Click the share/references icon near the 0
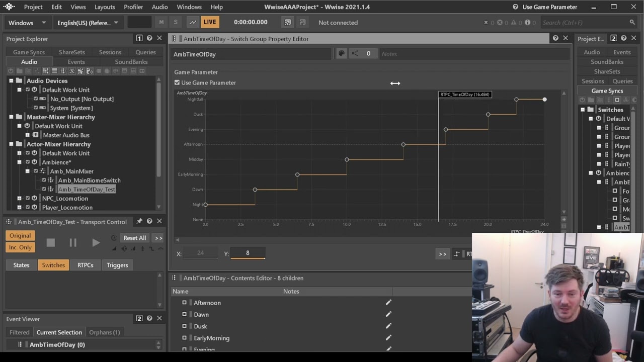The image size is (644, 362). point(355,54)
